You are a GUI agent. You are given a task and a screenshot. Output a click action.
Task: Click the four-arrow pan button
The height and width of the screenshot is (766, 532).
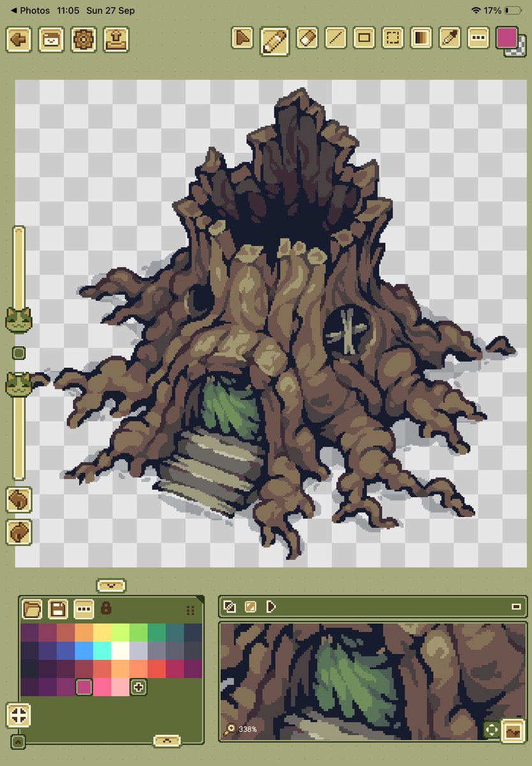coord(18,716)
